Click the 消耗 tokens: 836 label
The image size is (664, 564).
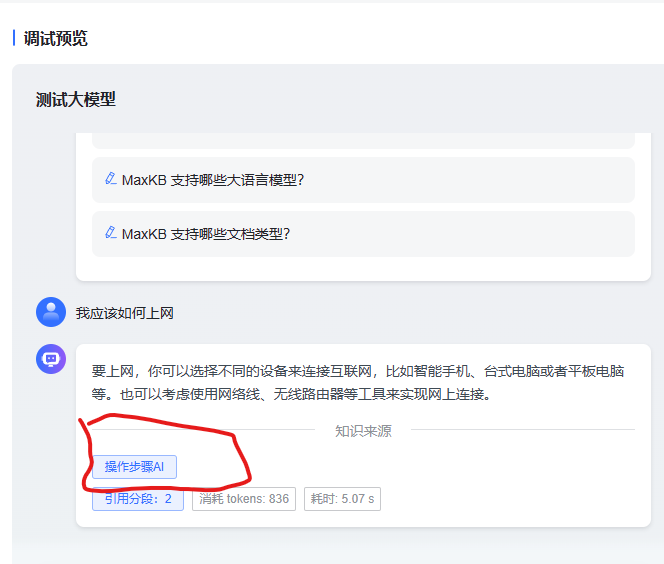point(244,499)
